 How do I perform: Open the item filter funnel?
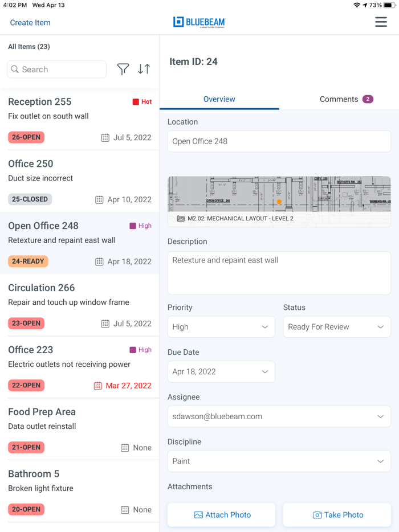click(123, 69)
